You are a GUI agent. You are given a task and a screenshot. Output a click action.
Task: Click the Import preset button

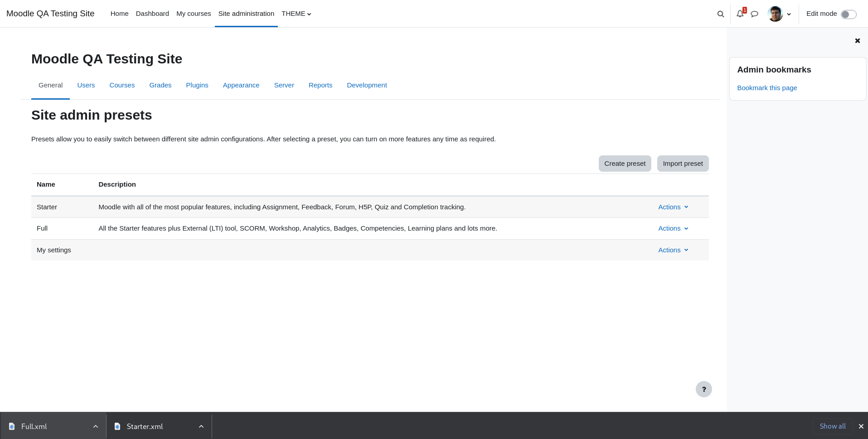coord(683,164)
